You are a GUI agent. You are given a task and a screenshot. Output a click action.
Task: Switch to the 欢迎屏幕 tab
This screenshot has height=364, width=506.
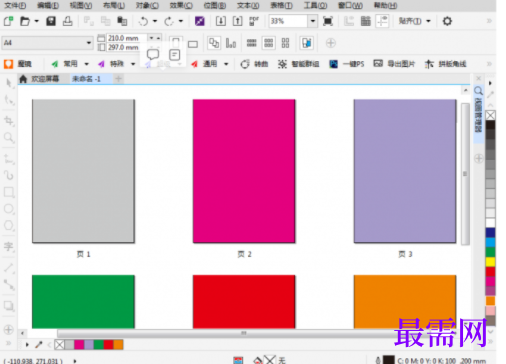pyautogui.click(x=39, y=79)
